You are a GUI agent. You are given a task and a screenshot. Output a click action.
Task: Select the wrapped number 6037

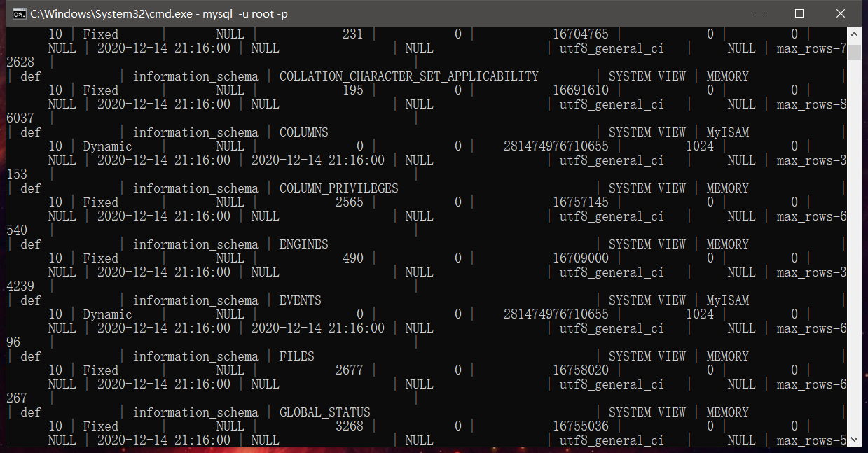[x=20, y=118]
